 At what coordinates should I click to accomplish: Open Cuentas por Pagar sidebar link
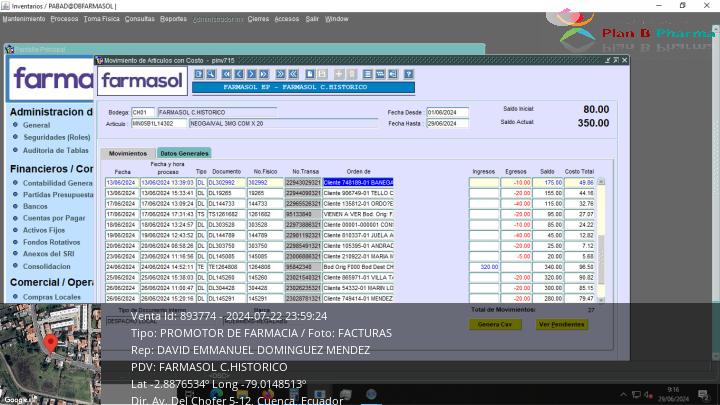click(54, 218)
